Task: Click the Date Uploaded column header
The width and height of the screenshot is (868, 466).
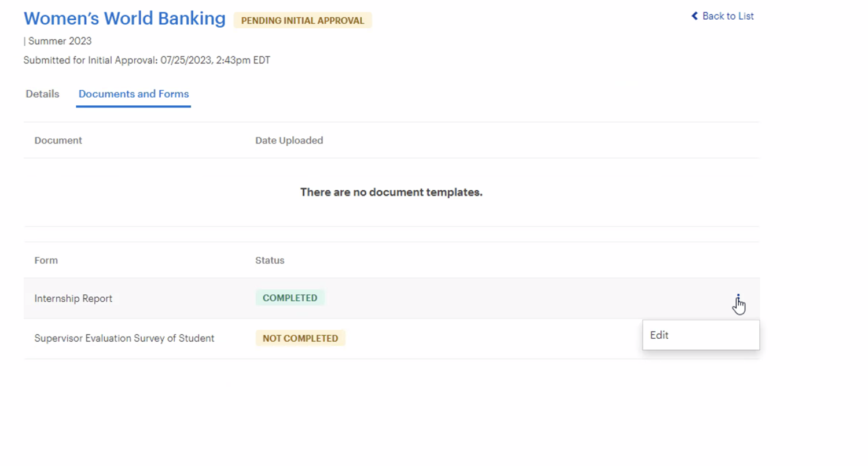Action: 289,140
